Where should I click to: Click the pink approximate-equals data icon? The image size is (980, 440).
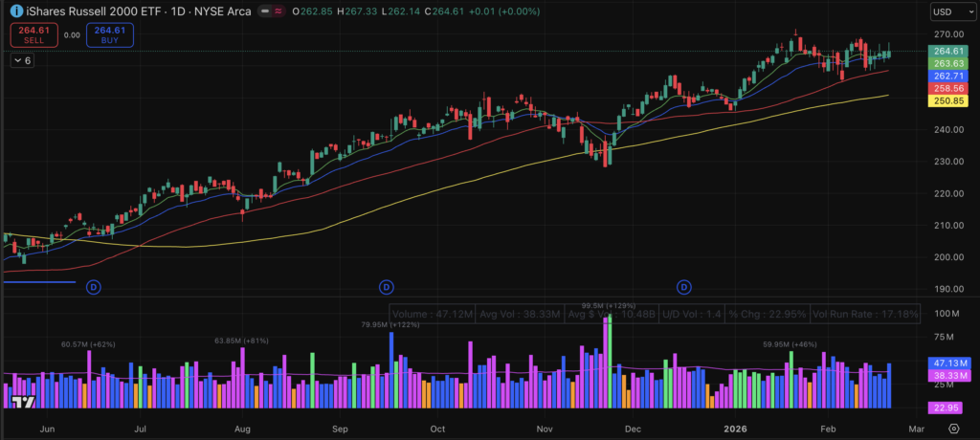pyautogui.click(x=278, y=11)
